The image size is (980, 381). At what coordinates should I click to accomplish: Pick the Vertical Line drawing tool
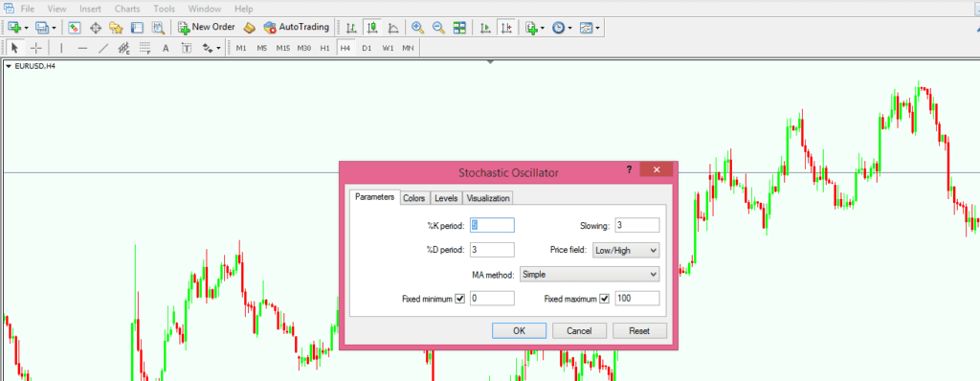coord(61,48)
